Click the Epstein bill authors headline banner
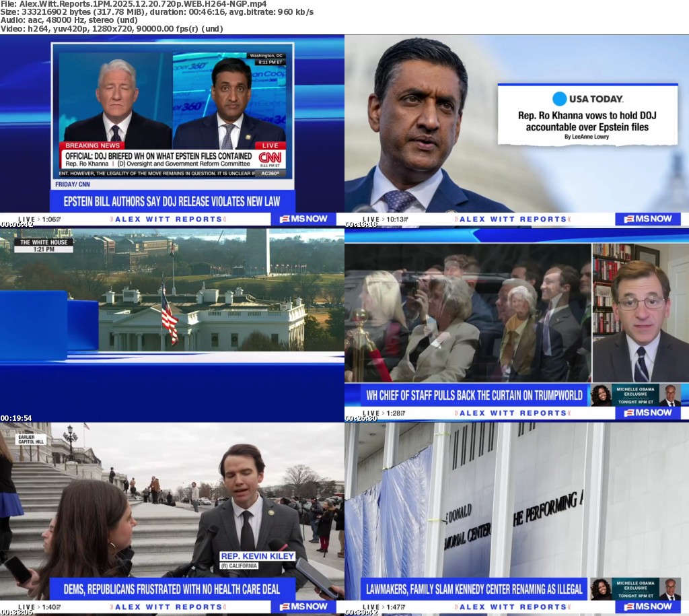 [173, 201]
